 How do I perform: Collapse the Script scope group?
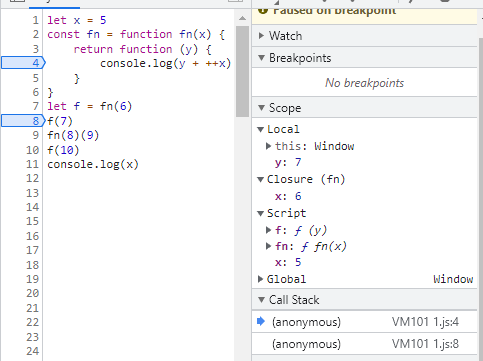260,213
